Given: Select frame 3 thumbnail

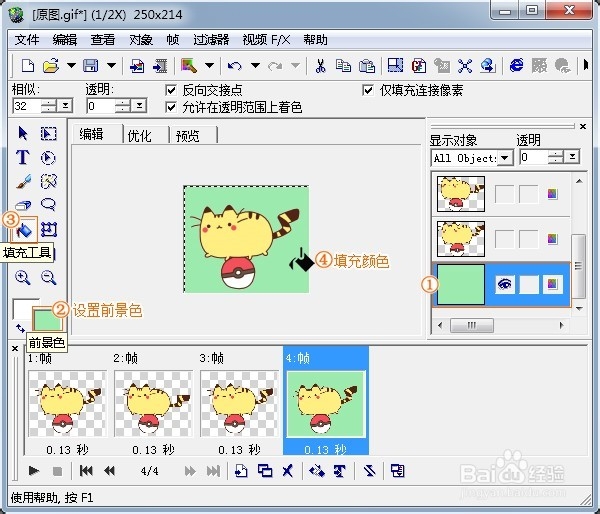Looking at the screenshot, I should point(239,403).
